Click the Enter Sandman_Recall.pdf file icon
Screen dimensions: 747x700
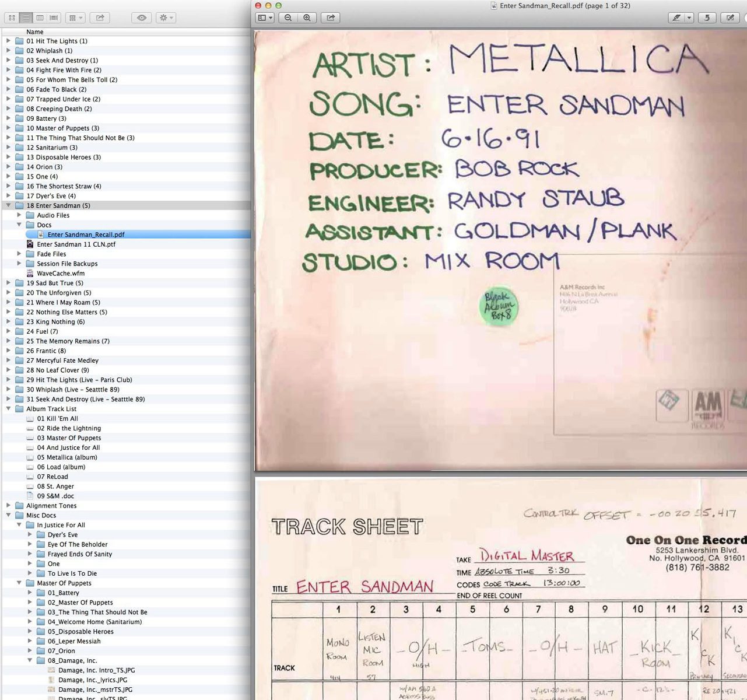coord(41,235)
